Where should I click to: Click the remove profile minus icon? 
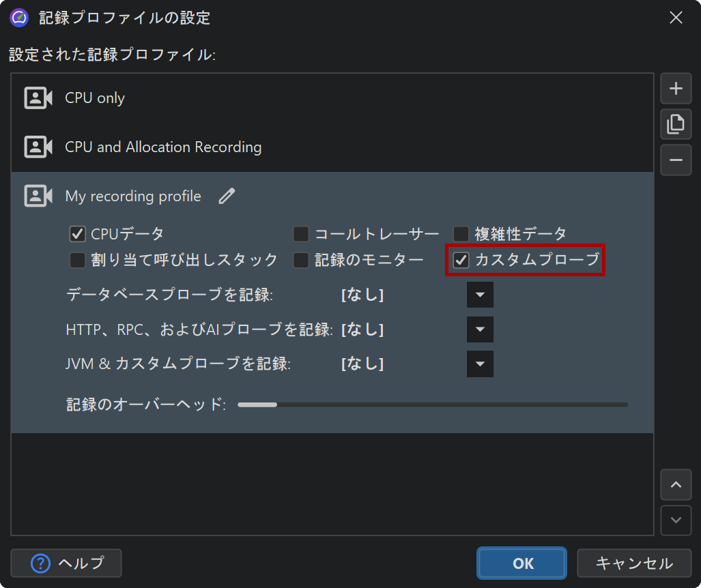coord(676,160)
